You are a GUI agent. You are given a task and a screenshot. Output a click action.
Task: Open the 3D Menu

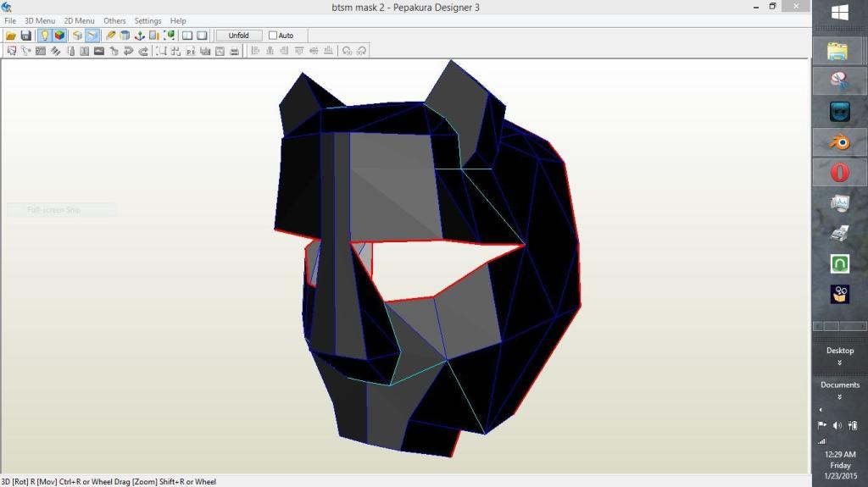pyautogui.click(x=40, y=20)
